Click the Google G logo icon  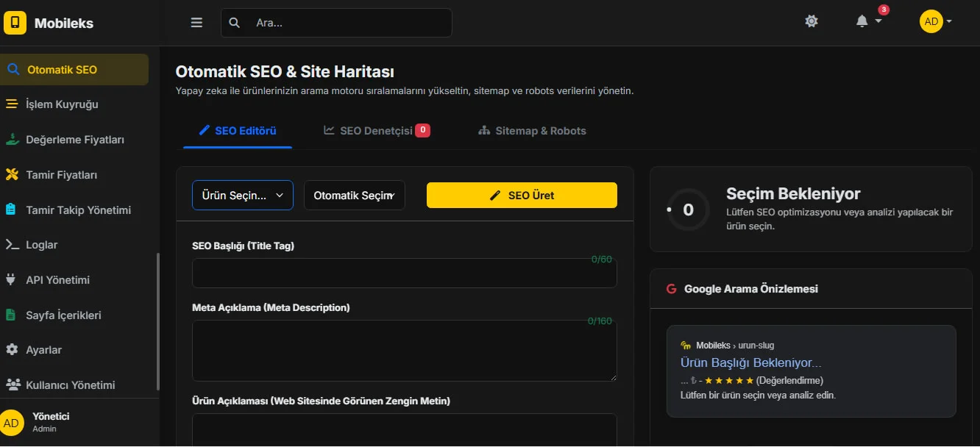click(671, 289)
